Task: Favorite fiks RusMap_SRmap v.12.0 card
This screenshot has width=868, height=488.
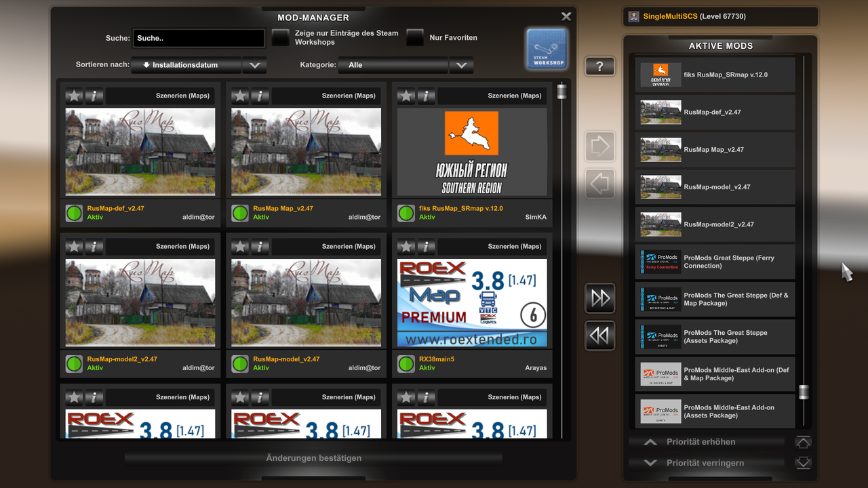Action: 406,96
